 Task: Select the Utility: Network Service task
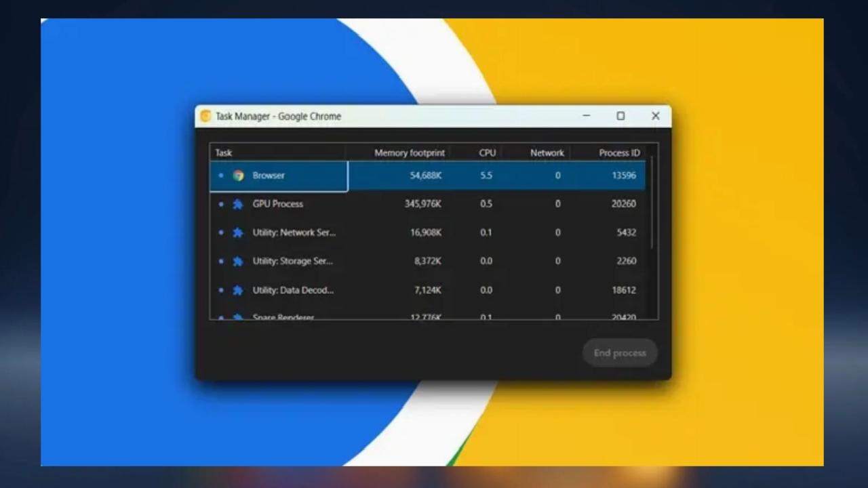click(428, 232)
